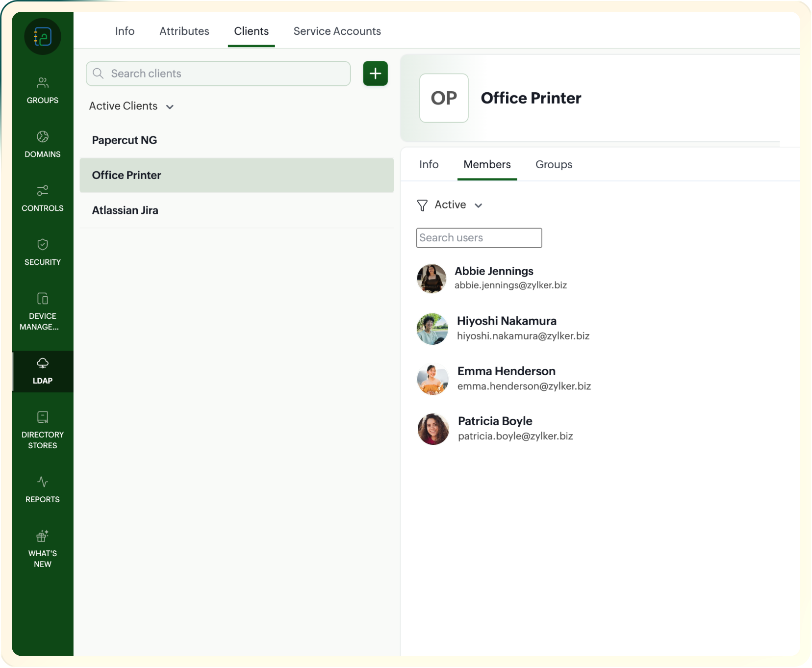Open the Security section
This screenshot has width=812, height=668.
43,252
